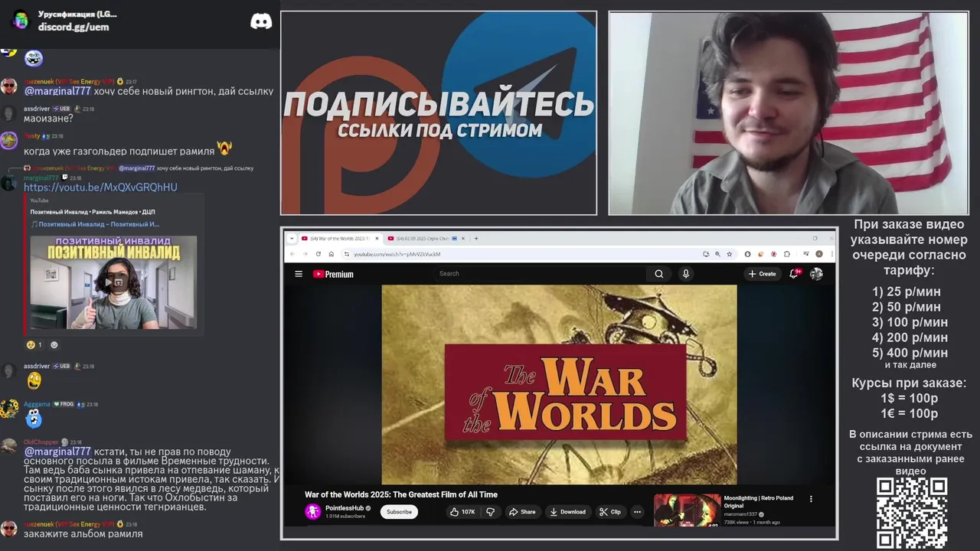Screen dimensions: 980x551
Task: Go to the browser home page icon
Action: point(331,254)
